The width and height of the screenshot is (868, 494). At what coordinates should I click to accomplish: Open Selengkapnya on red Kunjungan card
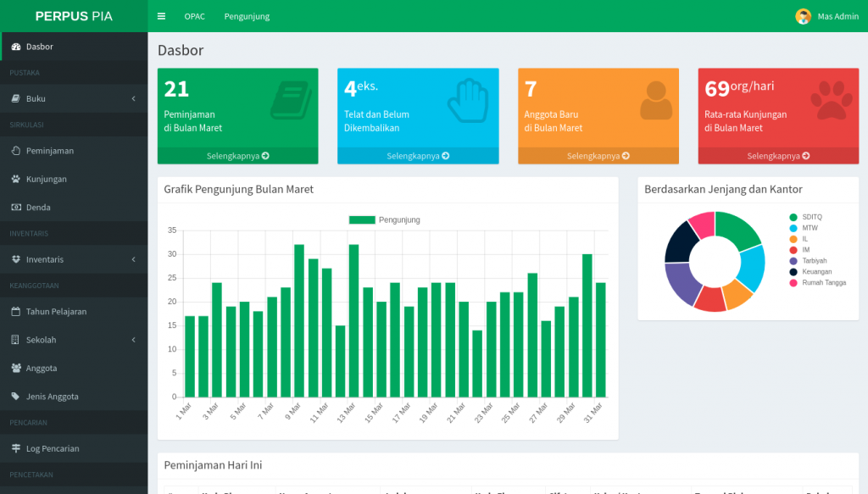(778, 156)
